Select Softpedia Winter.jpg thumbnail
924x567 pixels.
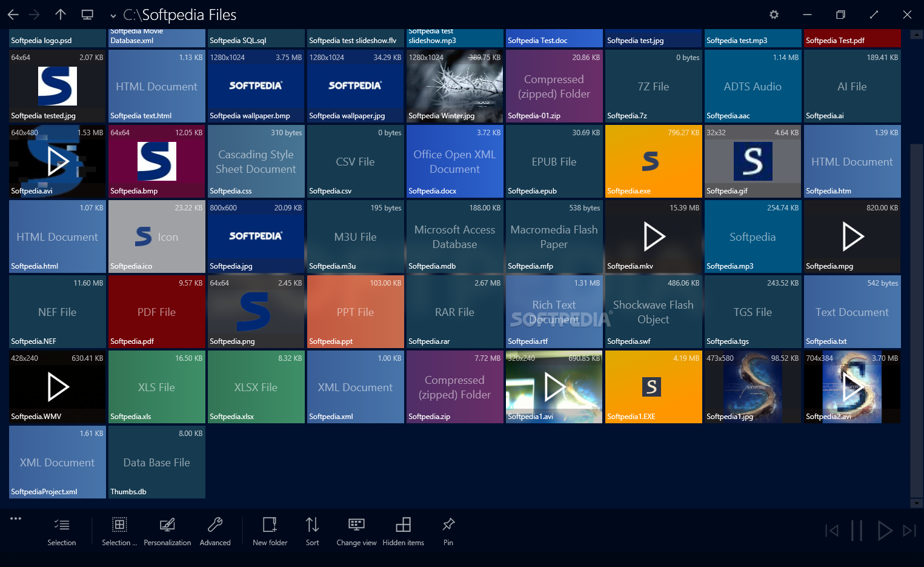pyautogui.click(x=455, y=86)
